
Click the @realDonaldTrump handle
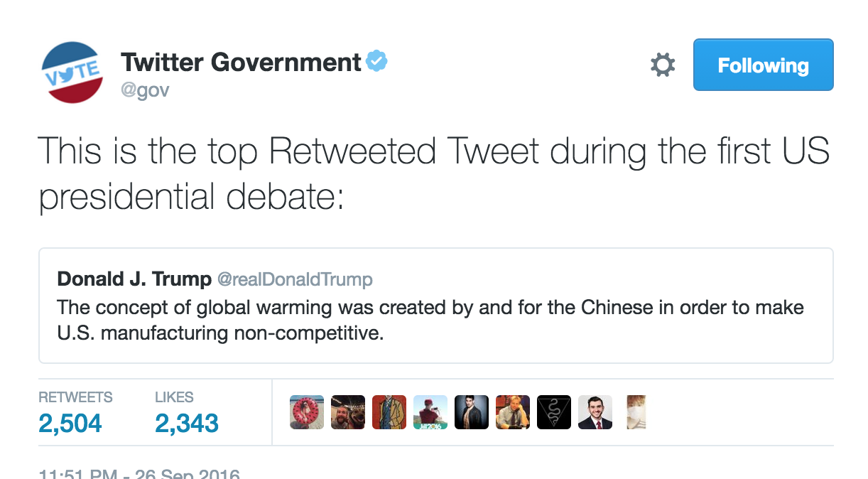point(294,279)
